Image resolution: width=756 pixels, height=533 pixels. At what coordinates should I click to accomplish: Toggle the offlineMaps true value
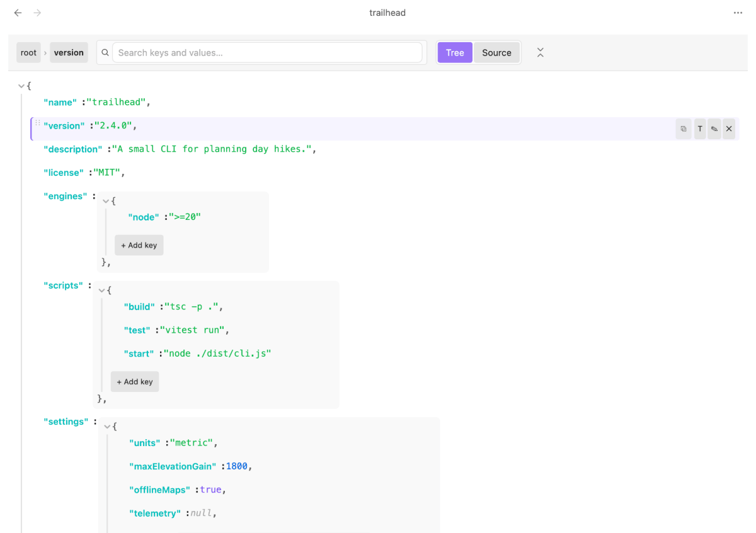(210, 490)
